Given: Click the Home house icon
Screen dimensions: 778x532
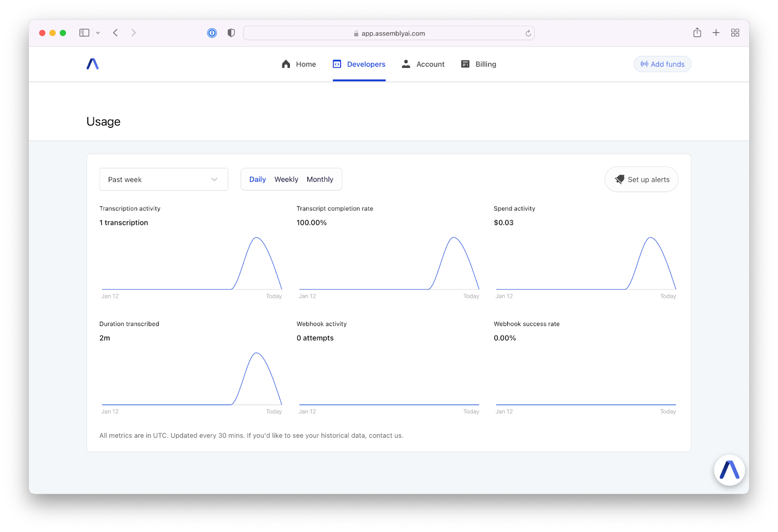Looking at the screenshot, I should [286, 64].
